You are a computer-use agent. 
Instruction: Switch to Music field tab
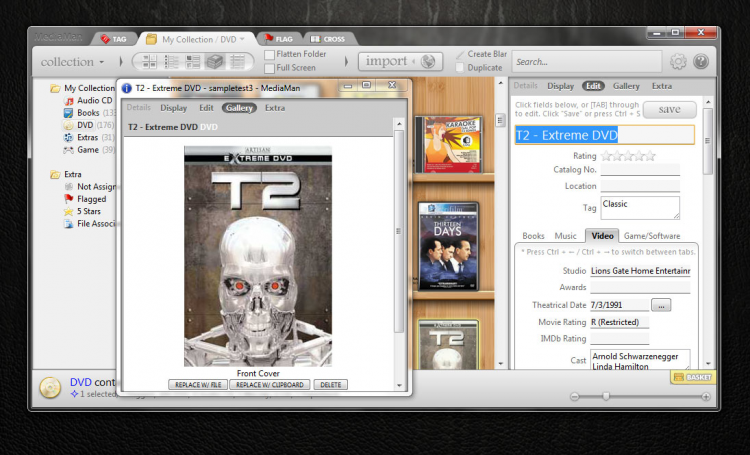click(565, 236)
